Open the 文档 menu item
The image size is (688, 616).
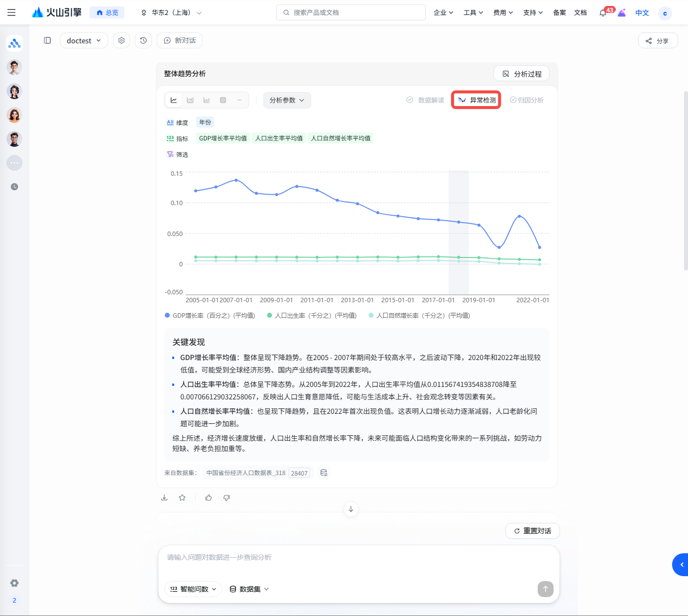[x=580, y=12]
